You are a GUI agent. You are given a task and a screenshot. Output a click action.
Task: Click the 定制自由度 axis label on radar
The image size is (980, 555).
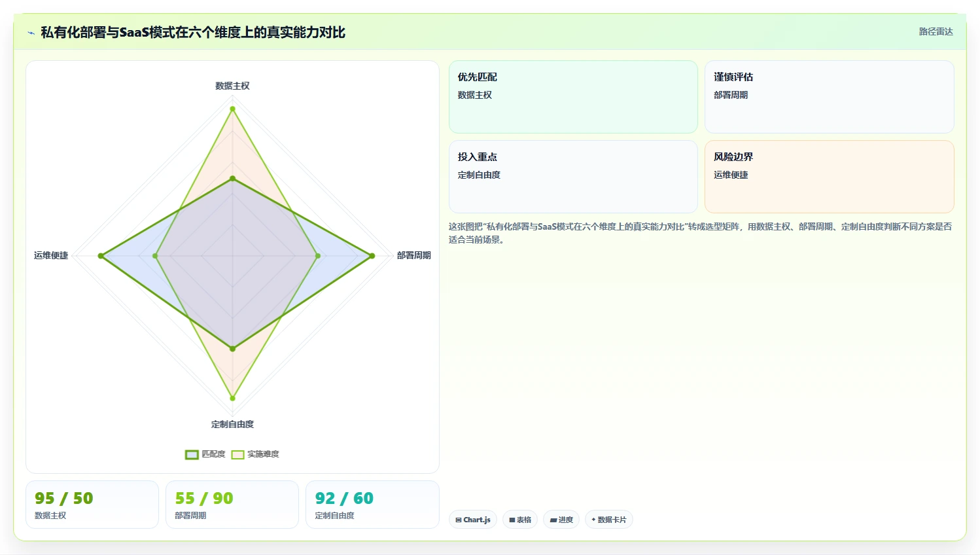232,424
